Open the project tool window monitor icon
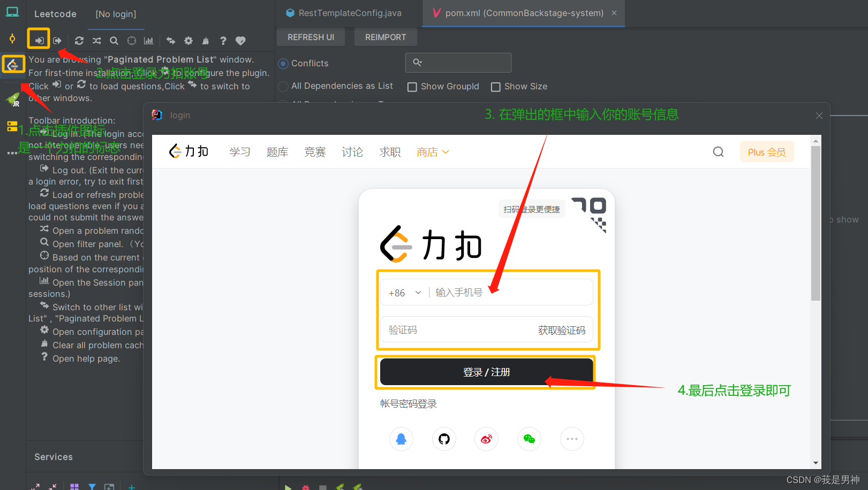 click(12, 12)
